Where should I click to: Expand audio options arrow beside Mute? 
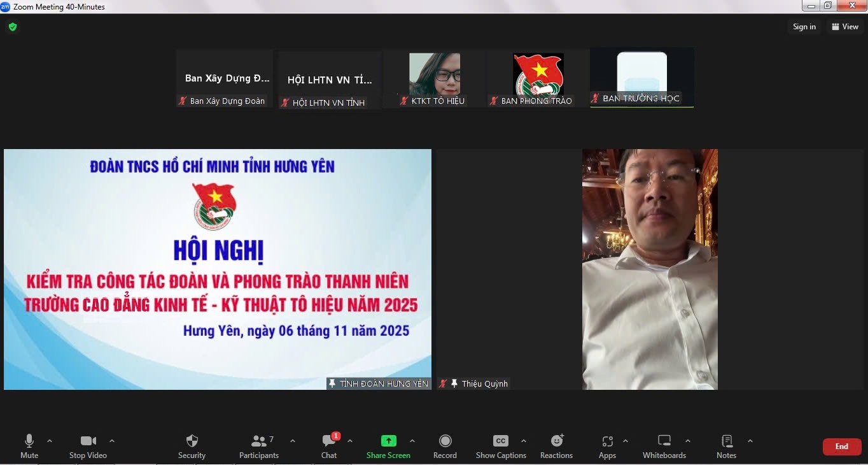50,441
